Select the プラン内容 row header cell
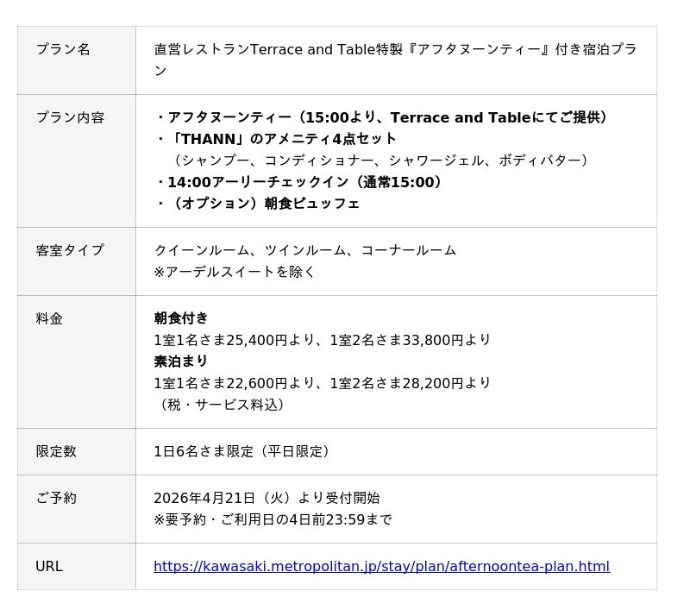The image size is (690, 616). 70,118
